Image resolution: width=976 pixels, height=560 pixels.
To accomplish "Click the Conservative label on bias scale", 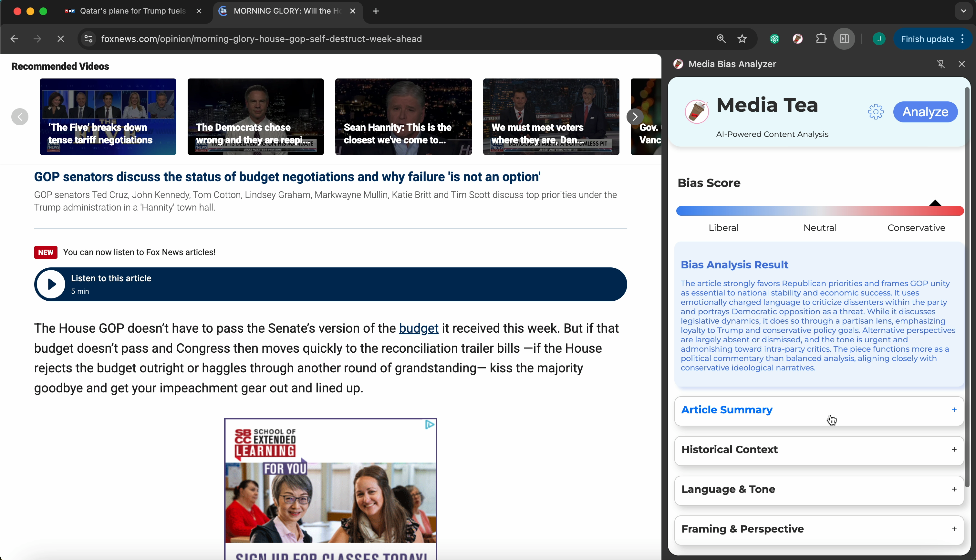I will point(916,228).
